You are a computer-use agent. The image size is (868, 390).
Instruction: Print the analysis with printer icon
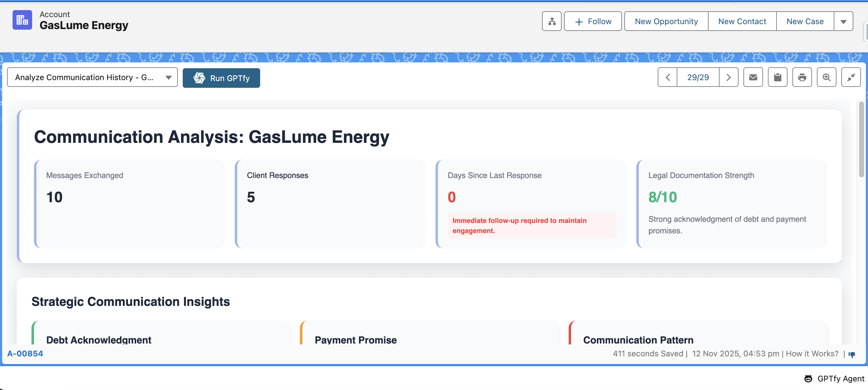[802, 77]
